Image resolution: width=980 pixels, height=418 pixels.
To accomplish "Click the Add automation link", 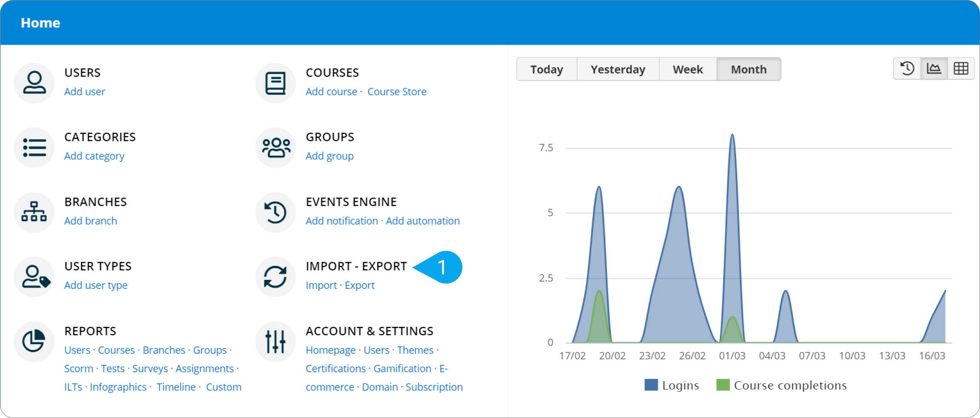I will (423, 221).
